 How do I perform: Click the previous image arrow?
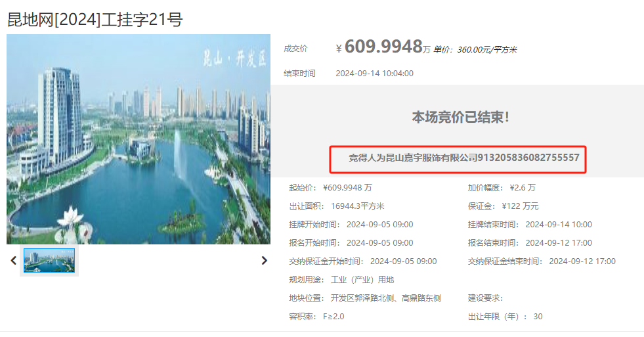coord(14,261)
